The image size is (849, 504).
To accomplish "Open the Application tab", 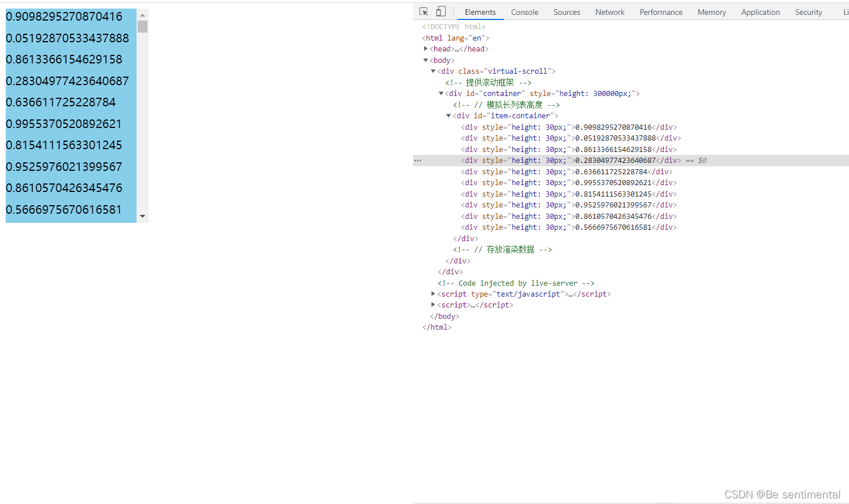I will coord(760,12).
